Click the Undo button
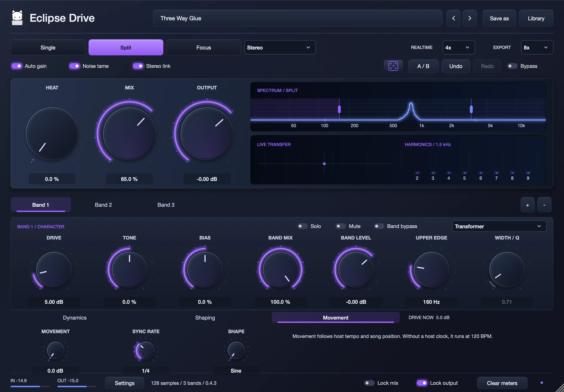 pos(456,66)
